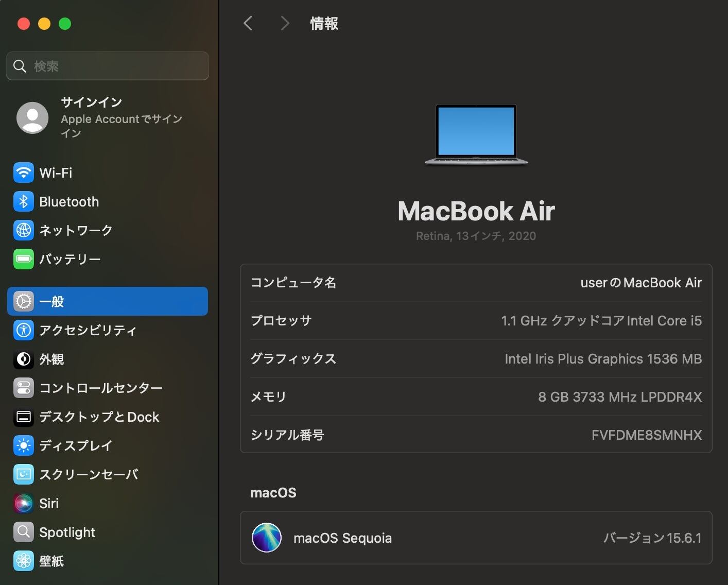The image size is (728, 585).
Task: Click the MacBook Air heading
Action: [476, 211]
